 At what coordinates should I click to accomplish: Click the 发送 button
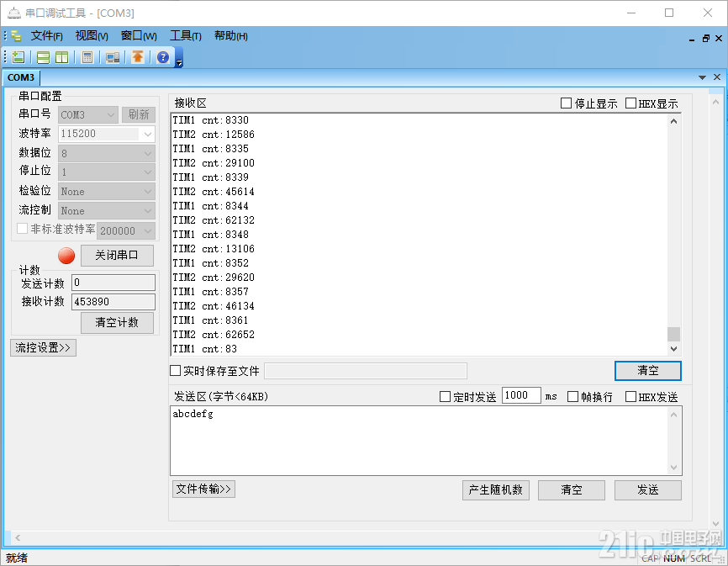click(647, 489)
